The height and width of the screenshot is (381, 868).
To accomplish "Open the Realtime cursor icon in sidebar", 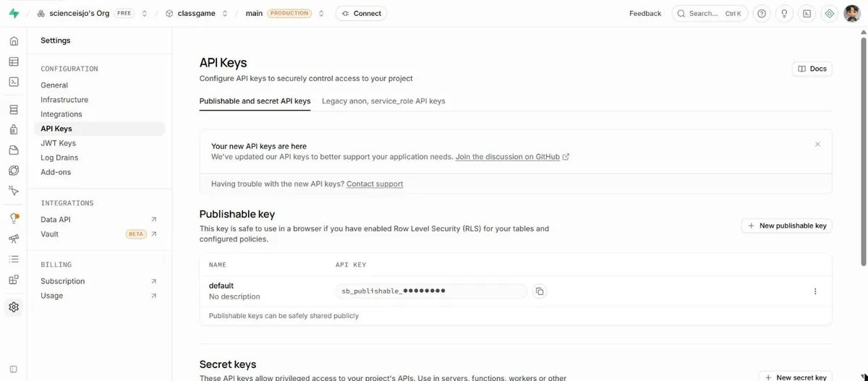I will pyautogui.click(x=14, y=191).
